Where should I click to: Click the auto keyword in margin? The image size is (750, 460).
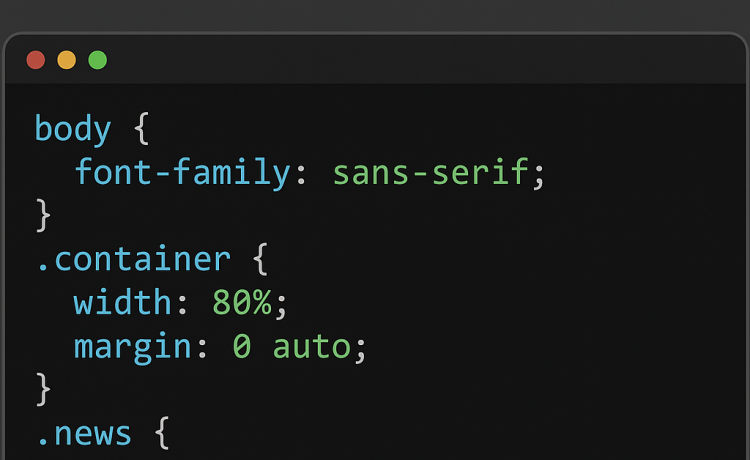(312, 346)
